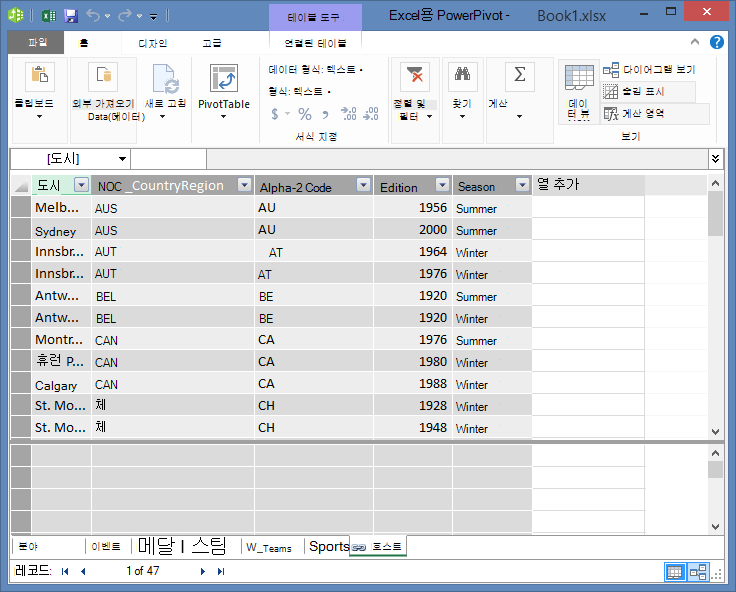Clear sort and filter icon
The height and width of the screenshot is (592, 736).
point(415,76)
